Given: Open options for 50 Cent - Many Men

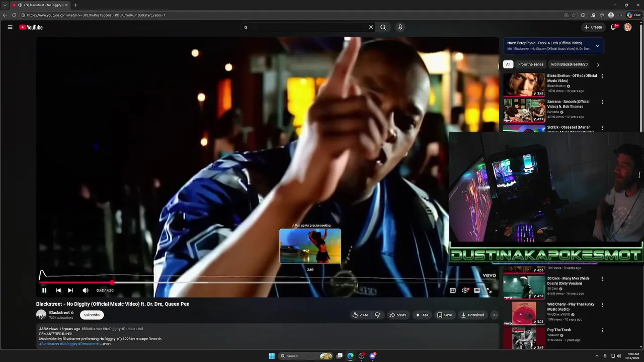Looking at the screenshot, I should [x=602, y=279].
